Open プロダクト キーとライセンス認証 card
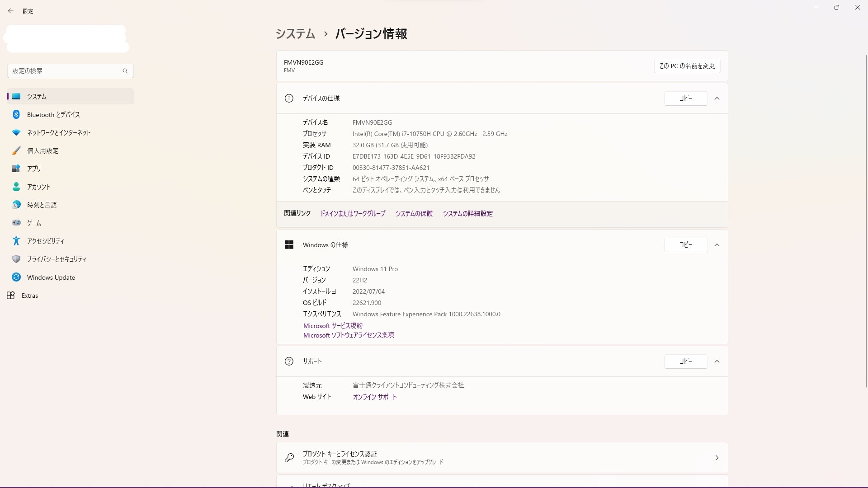This screenshot has height=488, width=868. pyautogui.click(x=502, y=458)
